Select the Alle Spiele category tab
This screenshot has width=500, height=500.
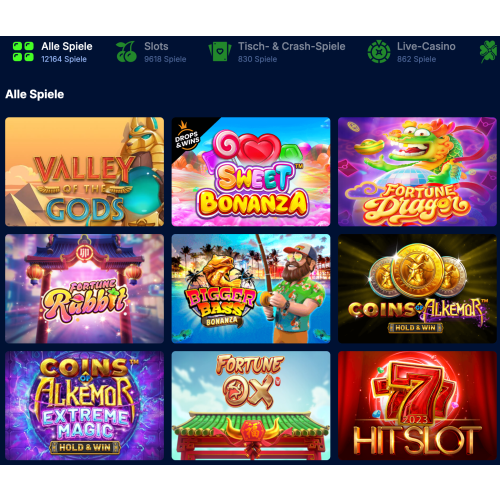coord(53,52)
